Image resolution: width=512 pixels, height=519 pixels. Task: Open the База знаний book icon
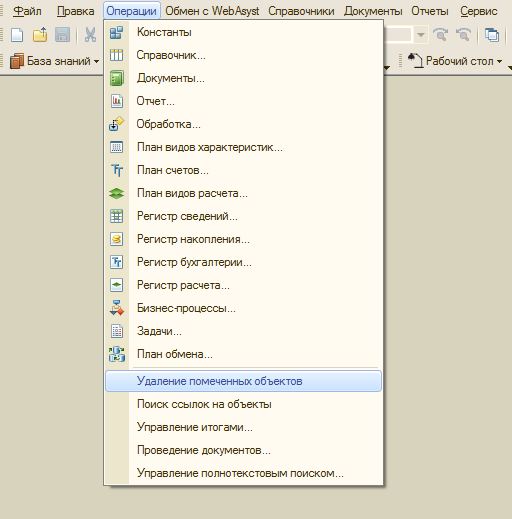coord(17,61)
